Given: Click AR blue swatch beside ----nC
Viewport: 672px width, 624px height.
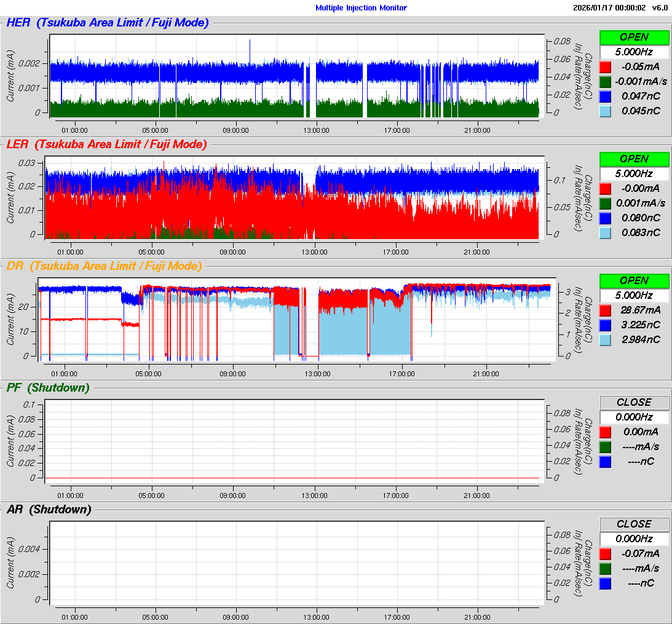Looking at the screenshot, I should click(x=605, y=583).
